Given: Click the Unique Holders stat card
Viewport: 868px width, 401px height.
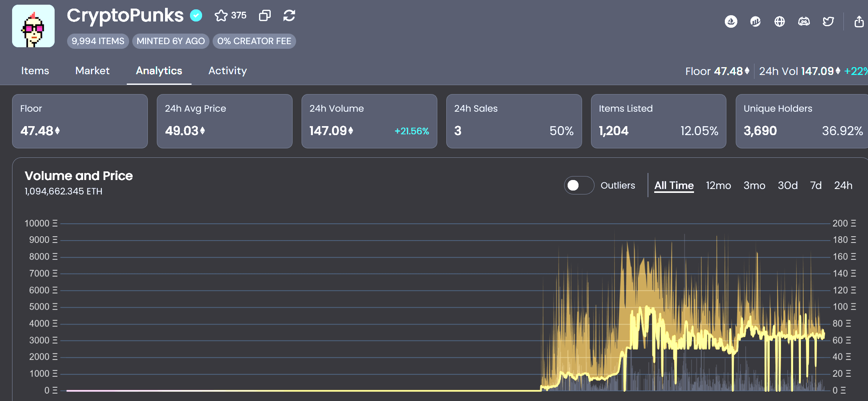Looking at the screenshot, I should 802,121.
